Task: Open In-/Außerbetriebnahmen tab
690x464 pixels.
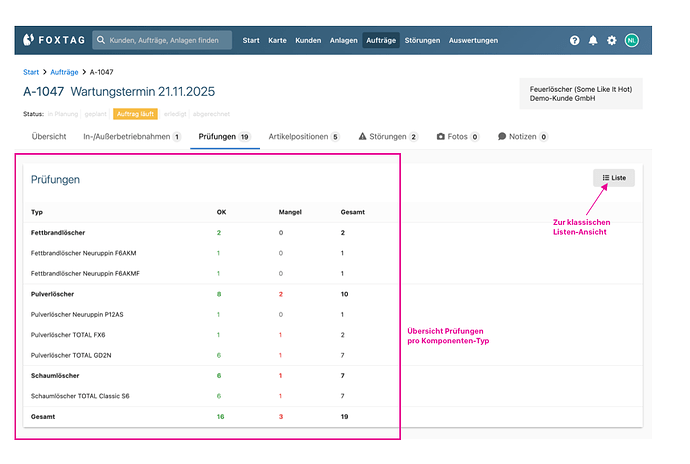Action: [x=132, y=136]
